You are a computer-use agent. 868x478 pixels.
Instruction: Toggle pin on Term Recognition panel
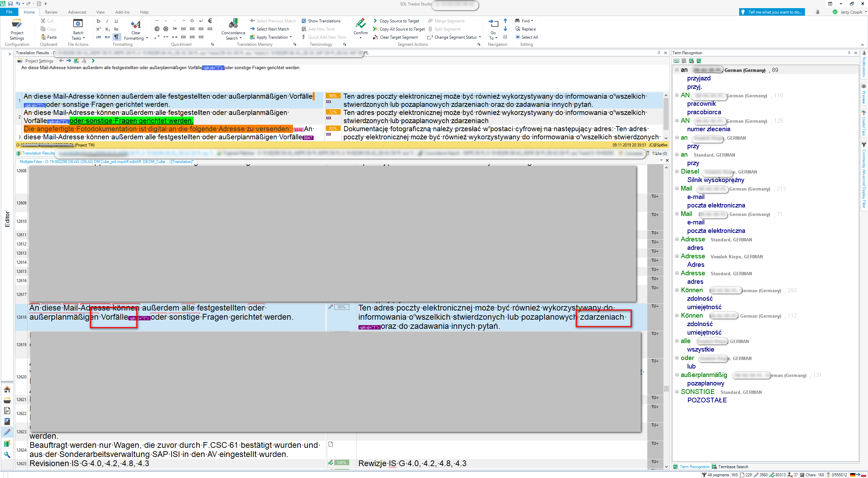(849, 53)
